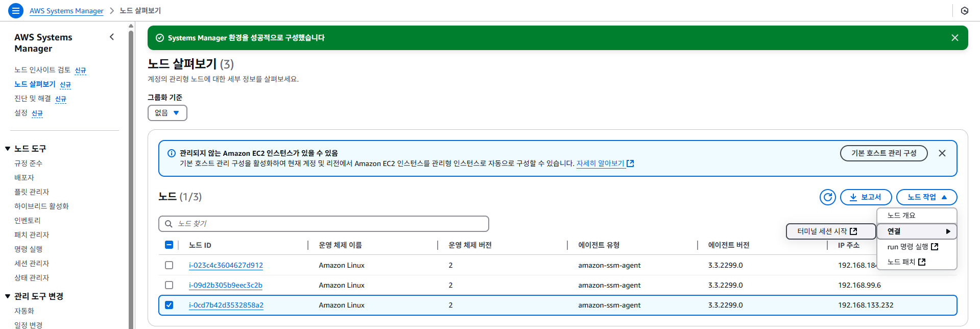Open the 그룹화 기준 dropdown
This screenshot has height=329, width=980.
pyautogui.click(x=167, y=113)
